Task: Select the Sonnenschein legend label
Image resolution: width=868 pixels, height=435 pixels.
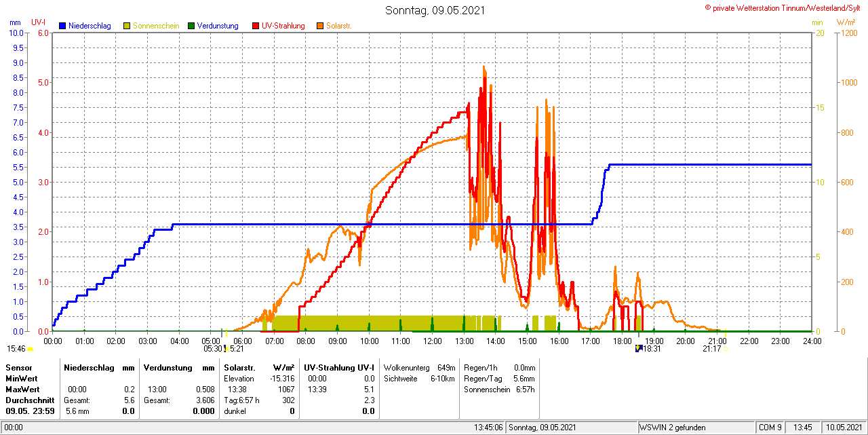Action: (x=156, y=26)
